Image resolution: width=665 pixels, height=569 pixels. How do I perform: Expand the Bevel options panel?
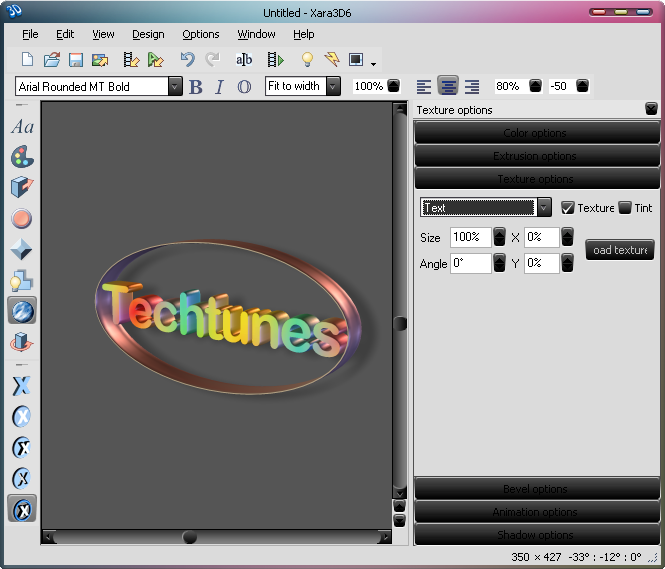(x=536, y=489)
